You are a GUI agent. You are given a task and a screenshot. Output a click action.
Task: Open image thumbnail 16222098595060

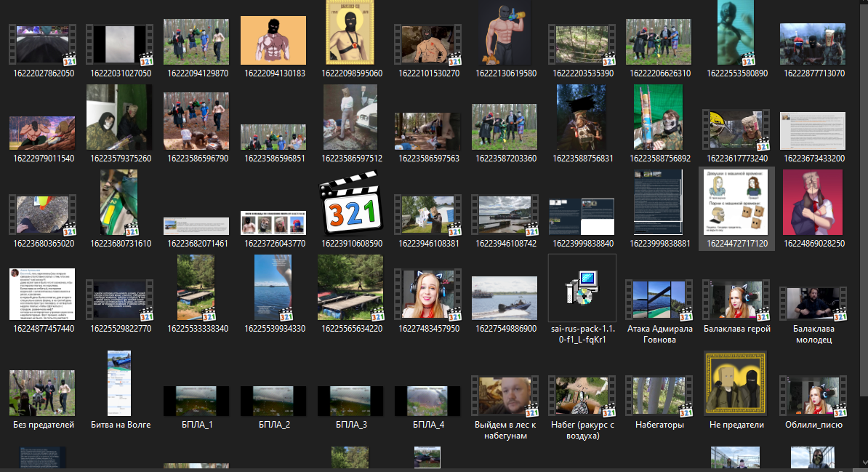click(x=350, y=32)
